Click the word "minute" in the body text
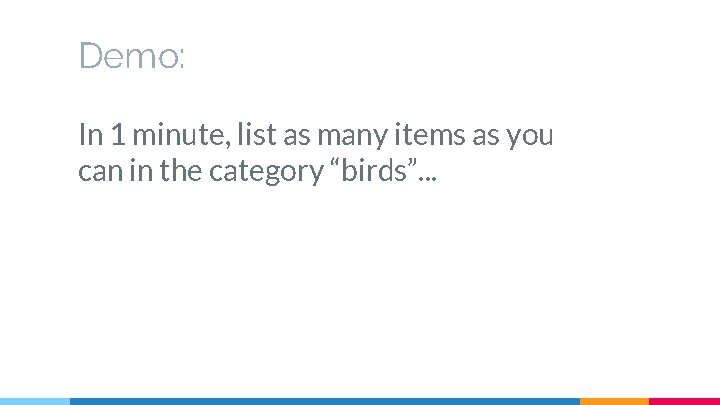This screenshot has width=720, height=405. tap(181, 135)
